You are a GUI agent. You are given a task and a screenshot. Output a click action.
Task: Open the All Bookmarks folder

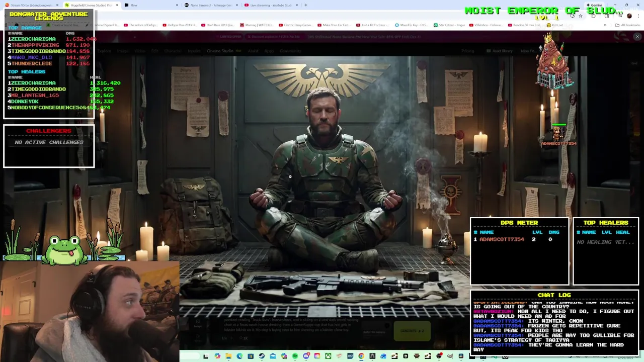[628, 25]
